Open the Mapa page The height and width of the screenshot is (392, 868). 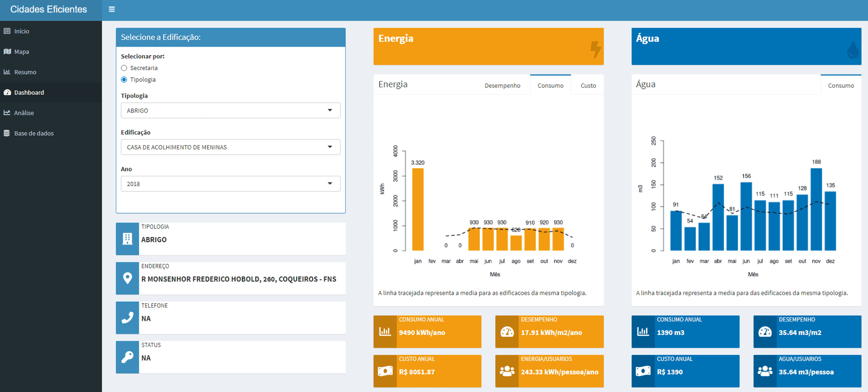[51, 52]
